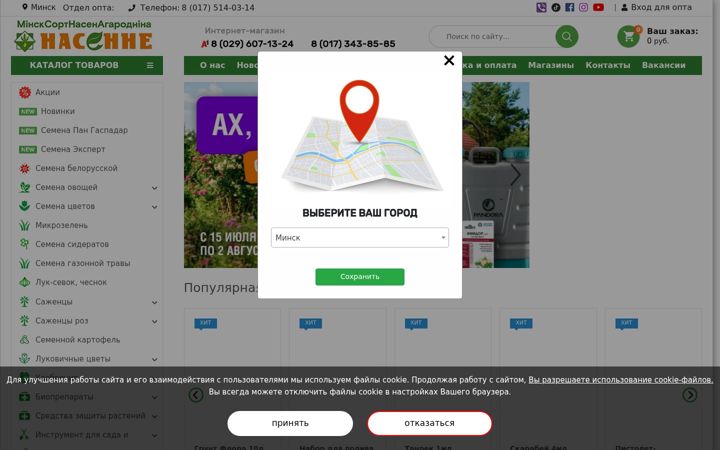This screenshot has width=720, height=450.
Task: Click the Сохранить button
Action: [360, 277]
